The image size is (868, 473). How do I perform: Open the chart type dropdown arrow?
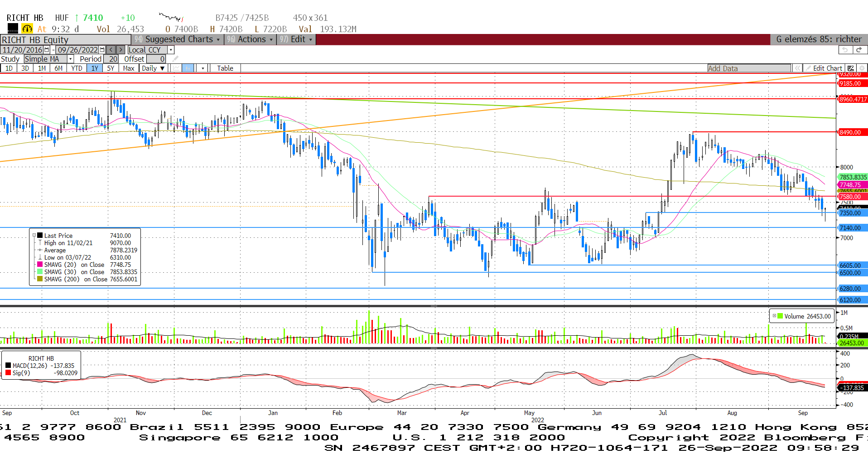[x=203, y=68]
